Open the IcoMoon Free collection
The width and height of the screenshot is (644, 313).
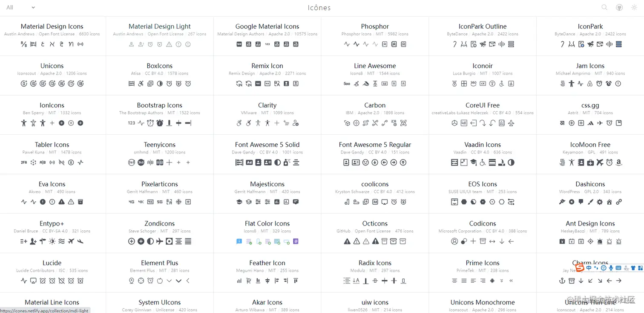[x=590, y=145]
